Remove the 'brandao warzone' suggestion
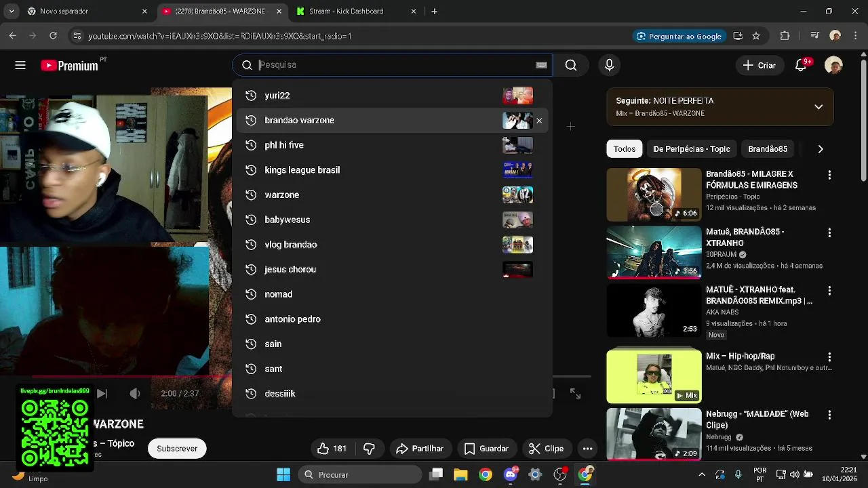The width and height of the screenshot is (868, 488). pyautogui.click(x=539, y=121)
